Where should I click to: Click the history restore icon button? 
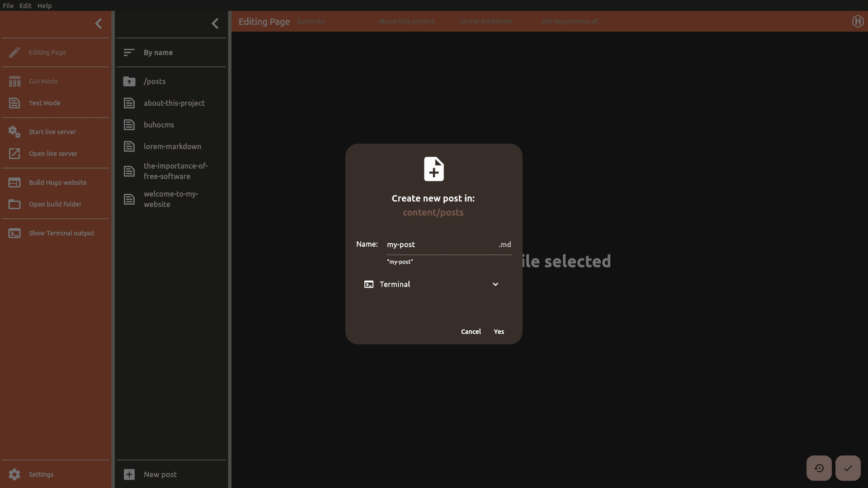tap(819, 468)
